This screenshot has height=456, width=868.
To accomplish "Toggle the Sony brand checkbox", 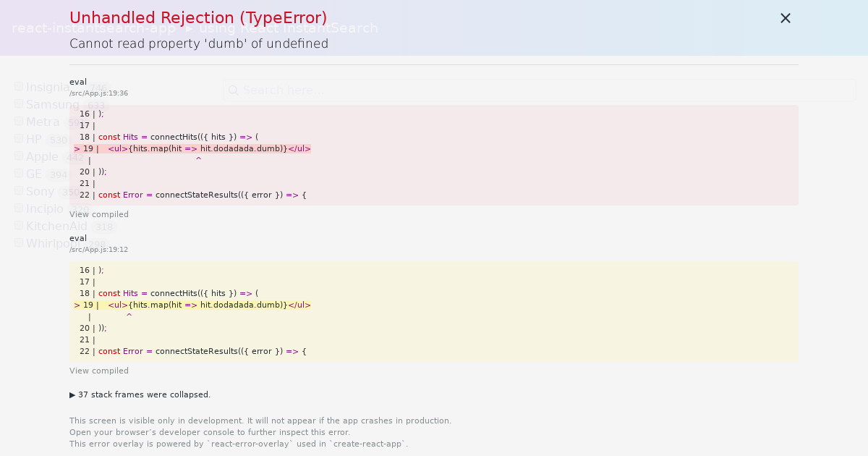I will tap(18, 190).
